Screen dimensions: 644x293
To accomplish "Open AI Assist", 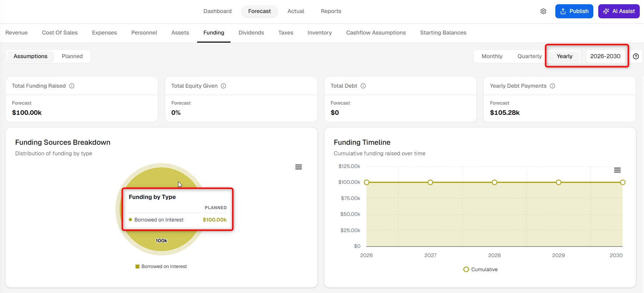I will point(619,11).
